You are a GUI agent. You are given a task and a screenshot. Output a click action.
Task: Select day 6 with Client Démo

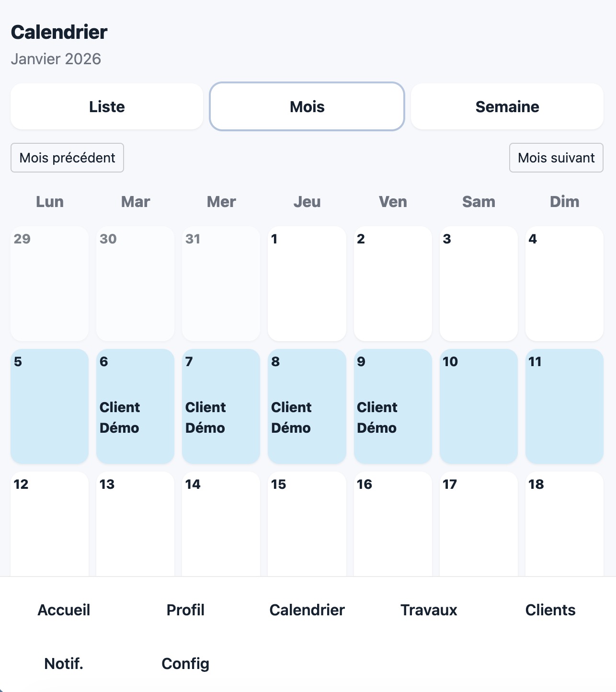click(135, 406)
